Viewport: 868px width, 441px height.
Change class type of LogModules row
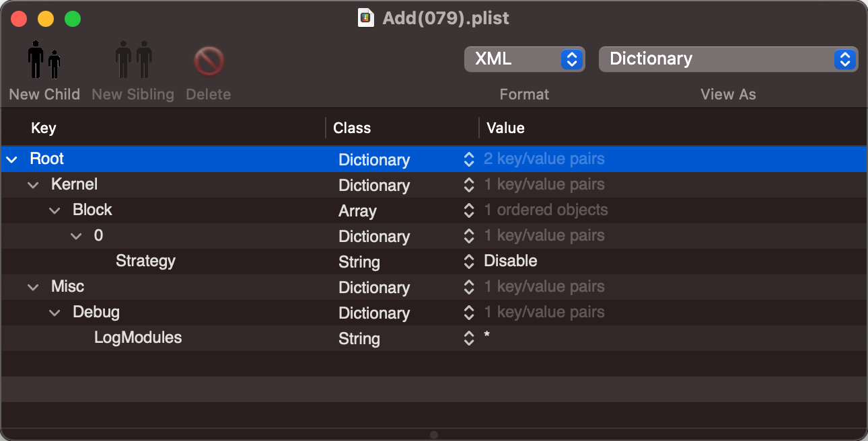(x=469, y=338)
